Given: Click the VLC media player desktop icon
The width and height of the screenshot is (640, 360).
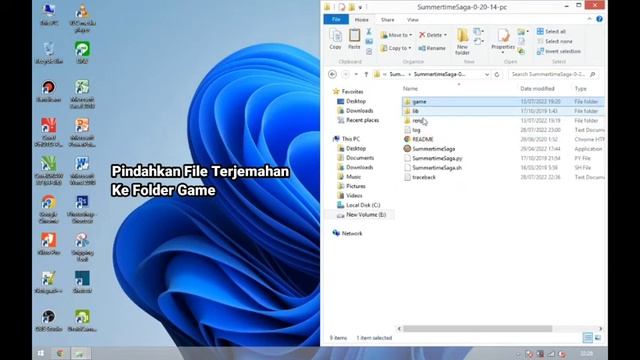Looking at the screenshot, I should (82, 18).
